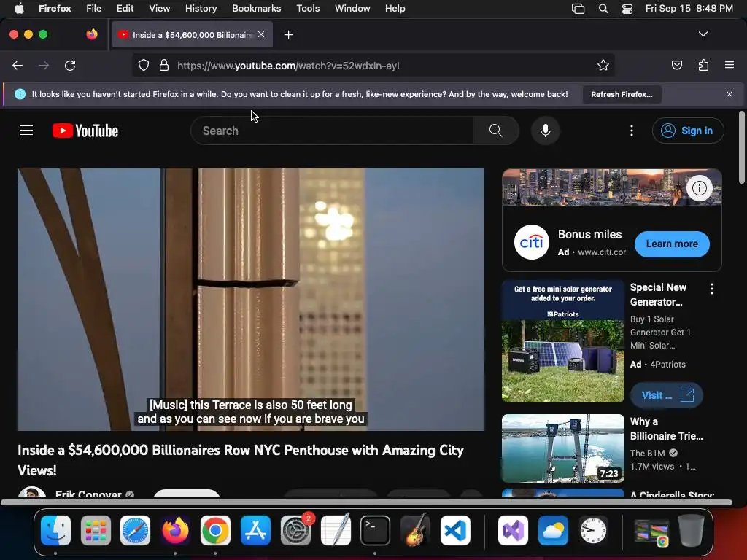Open macOS Spotlight search icon

(x=603, y=9)
